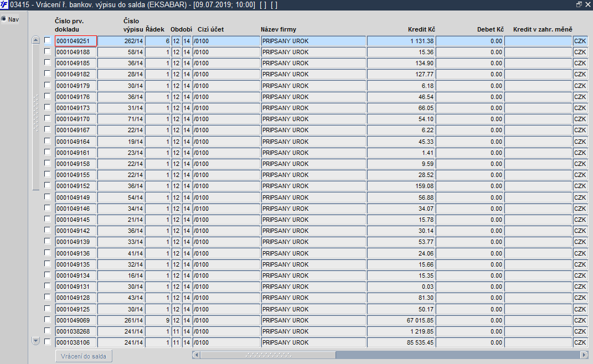Click the vertical scroll up arrow
593x364 pixels.
35,40
